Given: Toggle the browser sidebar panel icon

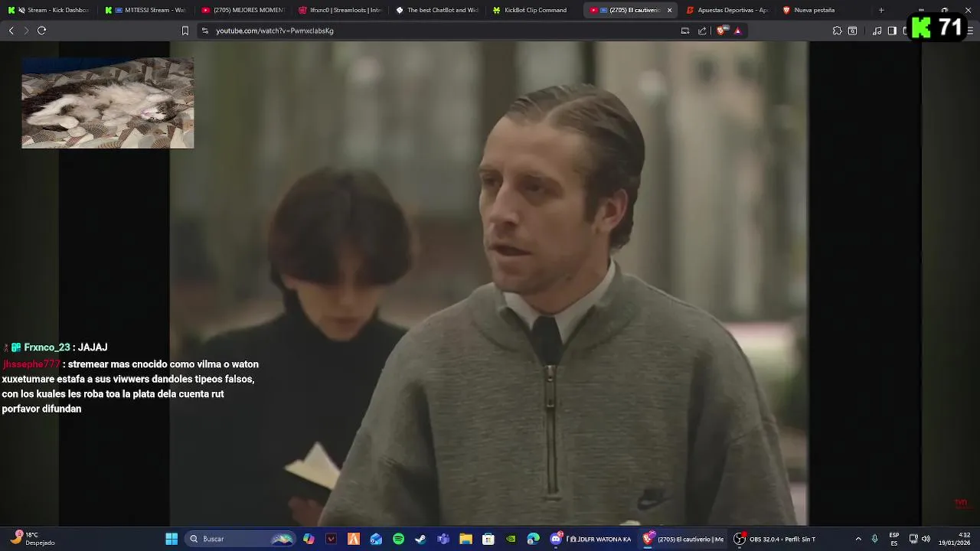Looking at the screenshot, I should (x=892, y=31).
